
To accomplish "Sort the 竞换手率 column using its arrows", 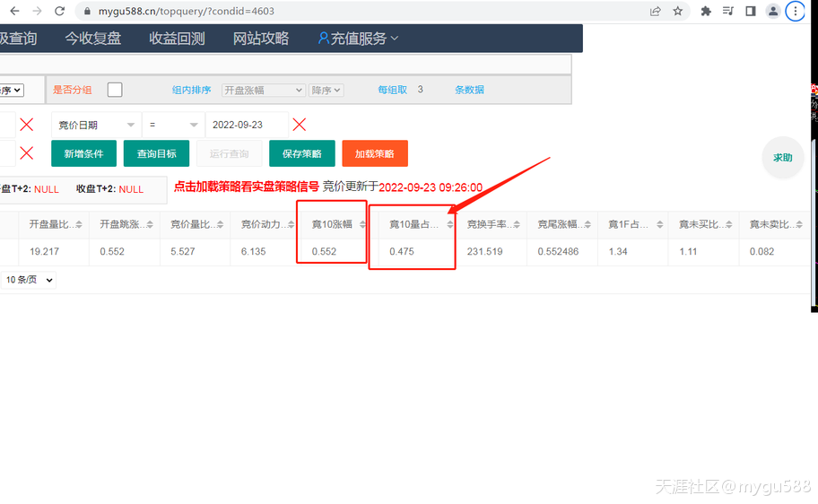I will click(517, 225).
